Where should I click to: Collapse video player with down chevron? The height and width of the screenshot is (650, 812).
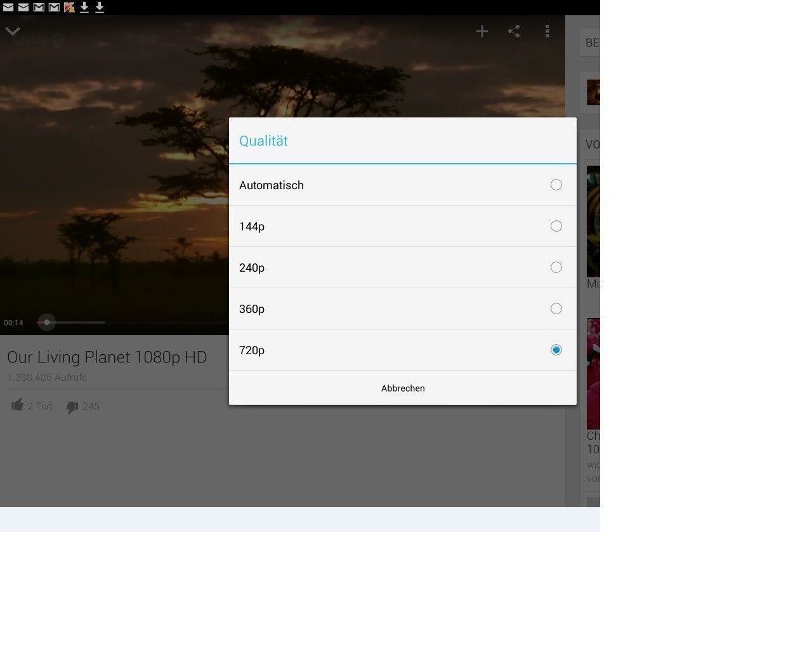click(13, 31)
